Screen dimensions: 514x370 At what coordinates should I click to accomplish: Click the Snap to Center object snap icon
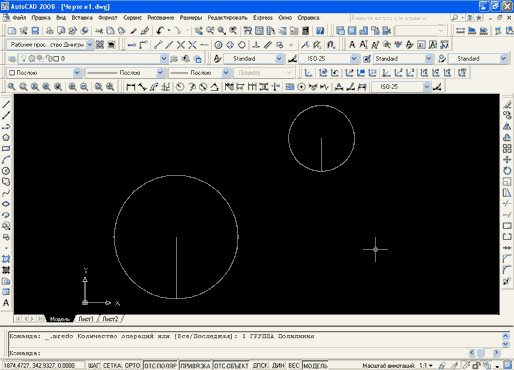pos(218,45)
